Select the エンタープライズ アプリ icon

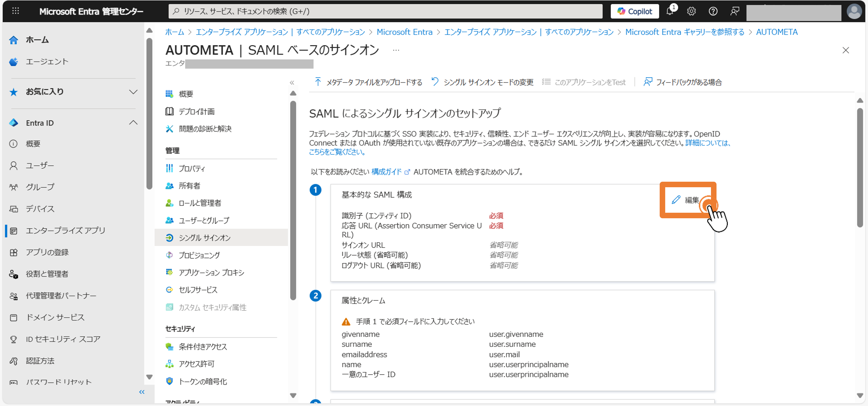(x=13, y=231)
